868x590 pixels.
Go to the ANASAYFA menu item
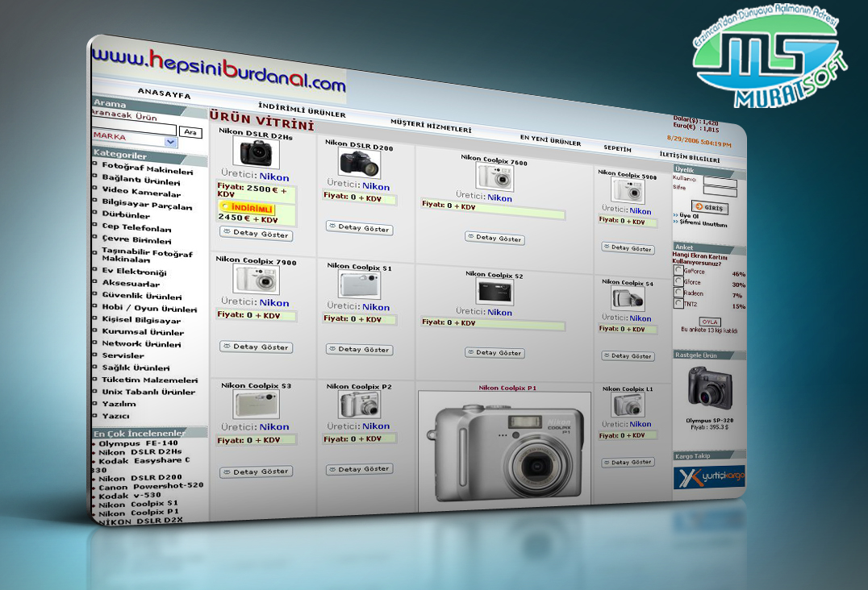(164, 93)
